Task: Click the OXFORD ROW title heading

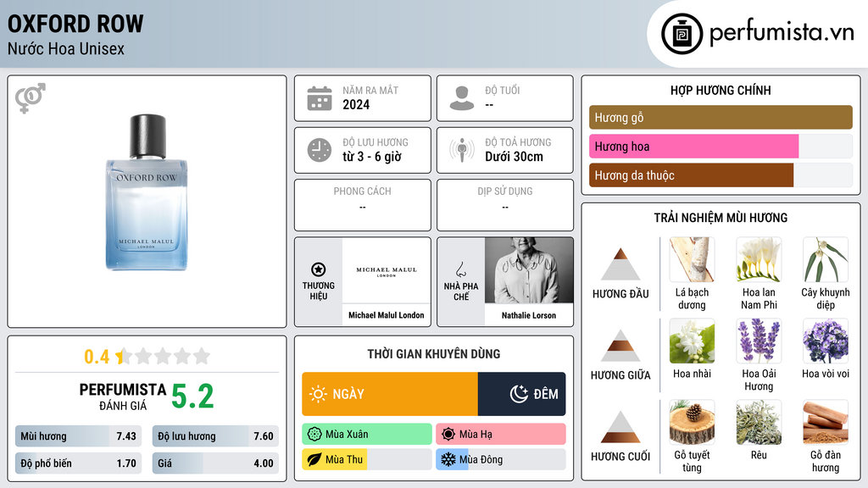Action: pyautogui.click(x=75, y=24)
